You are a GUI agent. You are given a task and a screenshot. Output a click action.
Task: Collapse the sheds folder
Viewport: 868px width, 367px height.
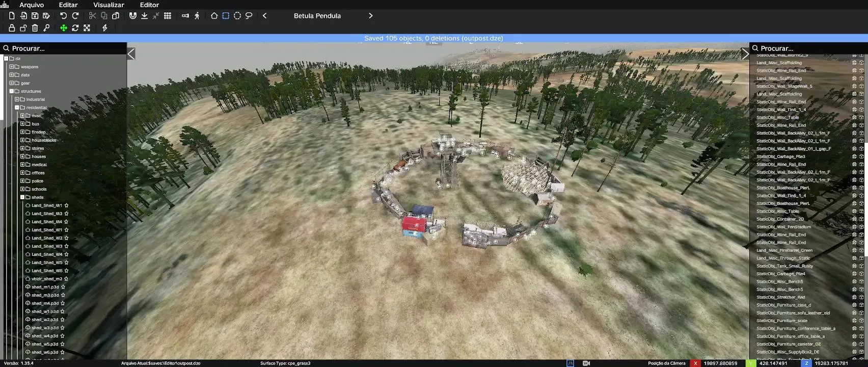[x=22, y=197]
